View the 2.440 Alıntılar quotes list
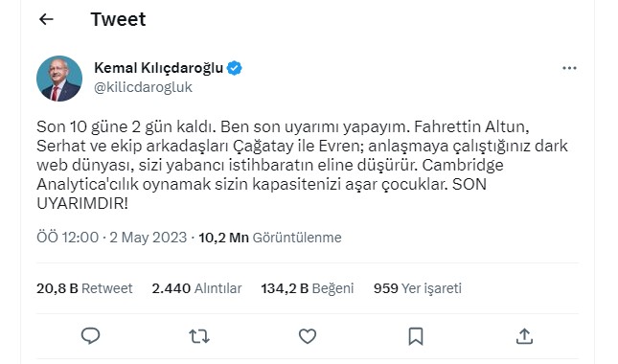 tap(196, 288)
